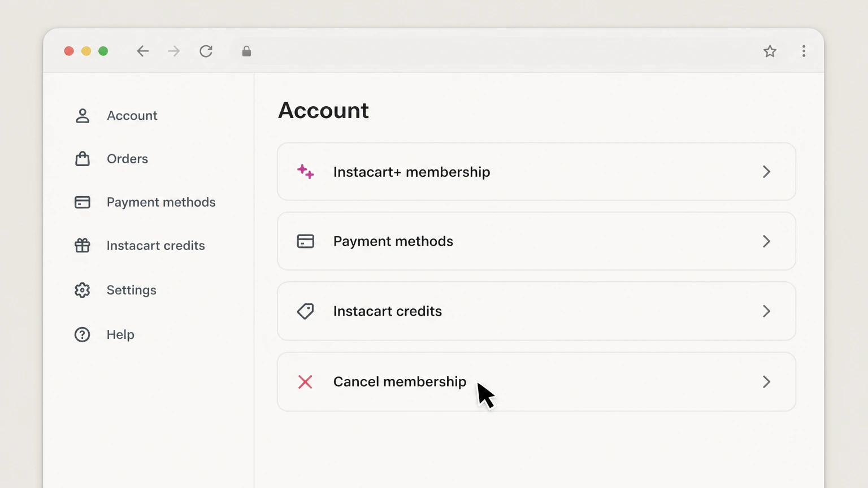Click the card icon on the Payment methods row
Image resolution: width=868 pixels, height=488 pixels.
pos(306,242)
